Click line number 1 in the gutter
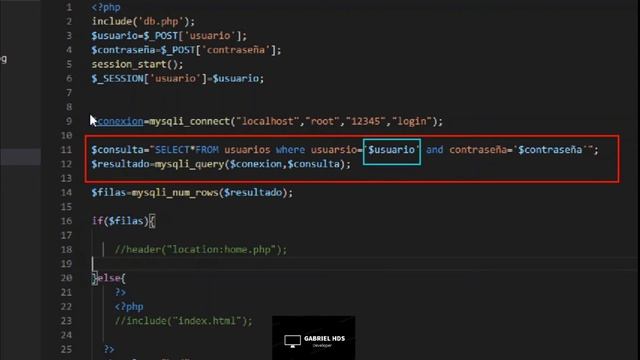This screenshot has height=360, width=640. [69, 7]
